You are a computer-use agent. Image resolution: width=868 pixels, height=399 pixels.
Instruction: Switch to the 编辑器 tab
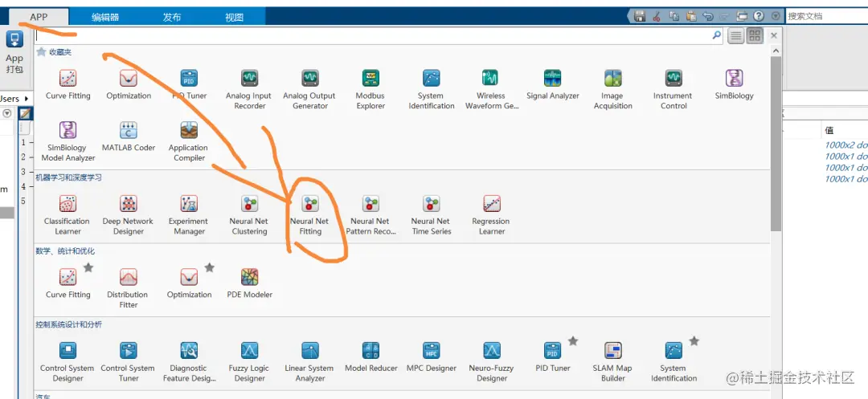105,17
